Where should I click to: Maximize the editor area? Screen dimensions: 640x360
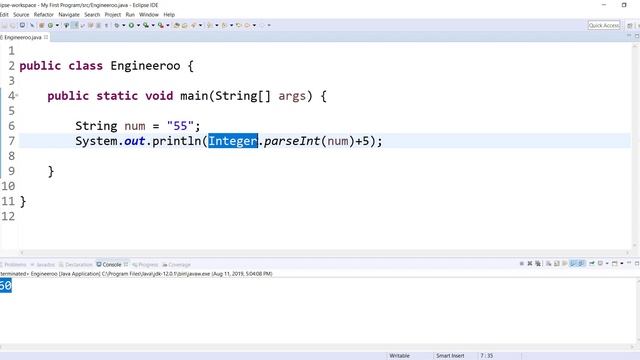coord(637,36)
